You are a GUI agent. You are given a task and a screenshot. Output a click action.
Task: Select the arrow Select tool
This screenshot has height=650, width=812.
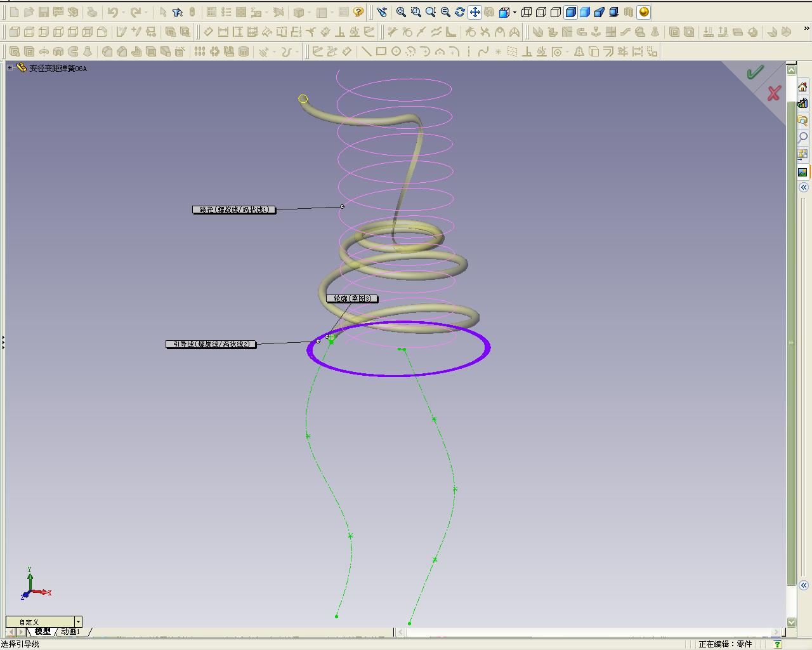[x=163, y=12]
